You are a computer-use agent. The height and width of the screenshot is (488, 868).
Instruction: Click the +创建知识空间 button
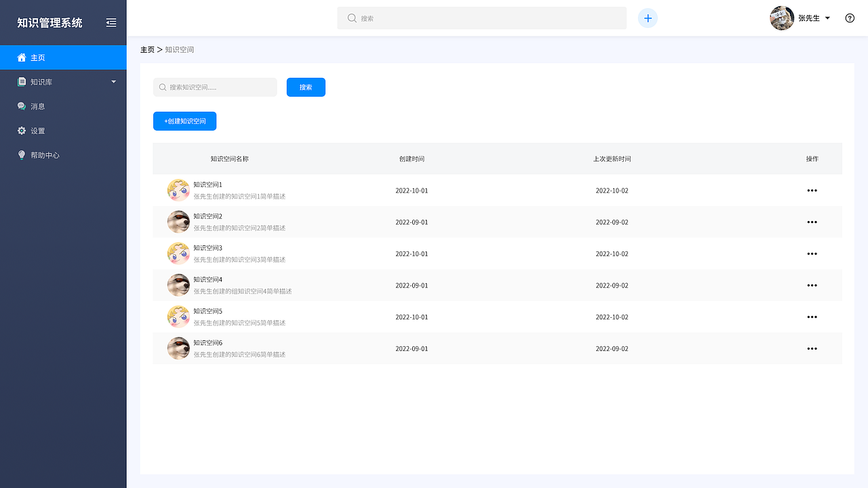184,121
